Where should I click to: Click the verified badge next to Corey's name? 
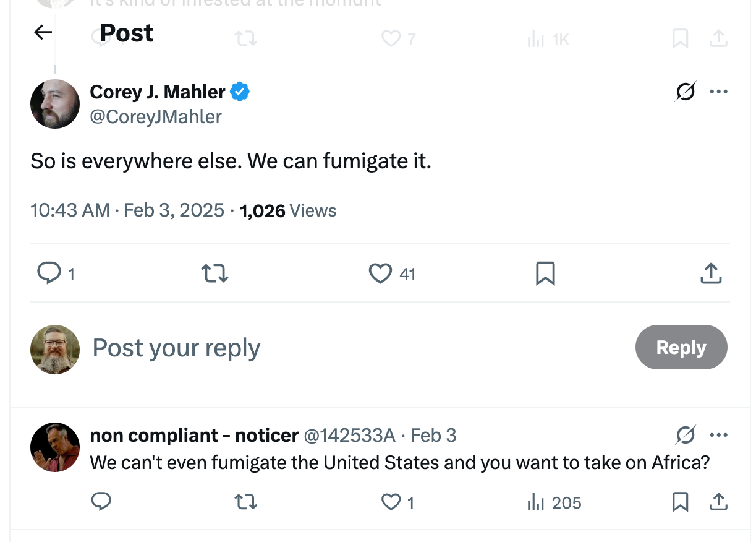(241, 91)
